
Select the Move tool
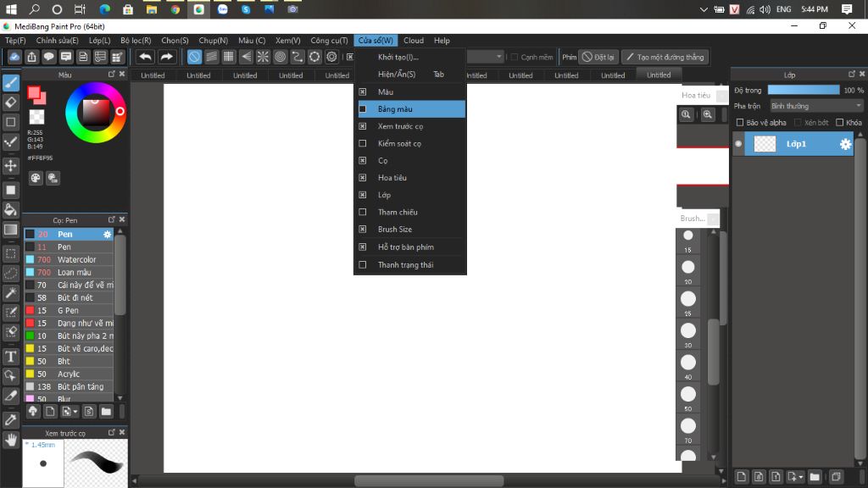[x=10, y=165]
